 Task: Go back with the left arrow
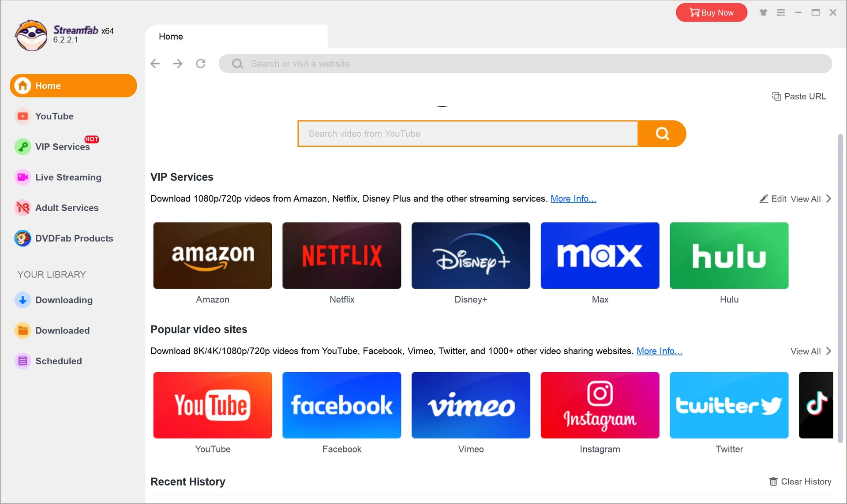coord(155,63)
